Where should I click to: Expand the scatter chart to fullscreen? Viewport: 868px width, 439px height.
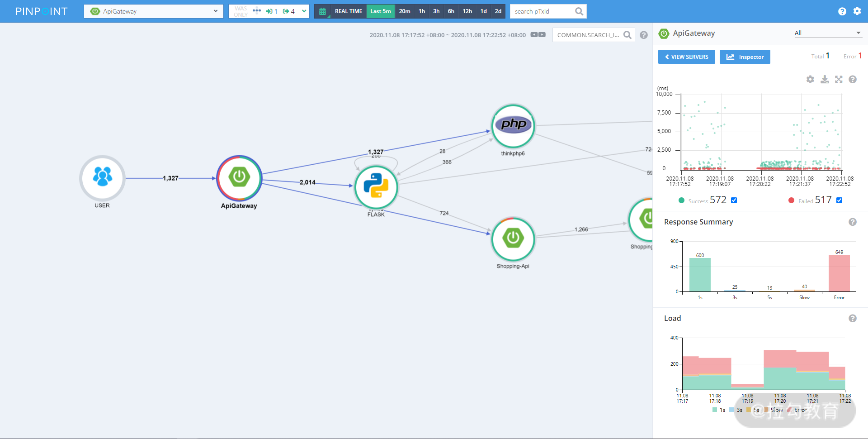click(x=839, y=79)
